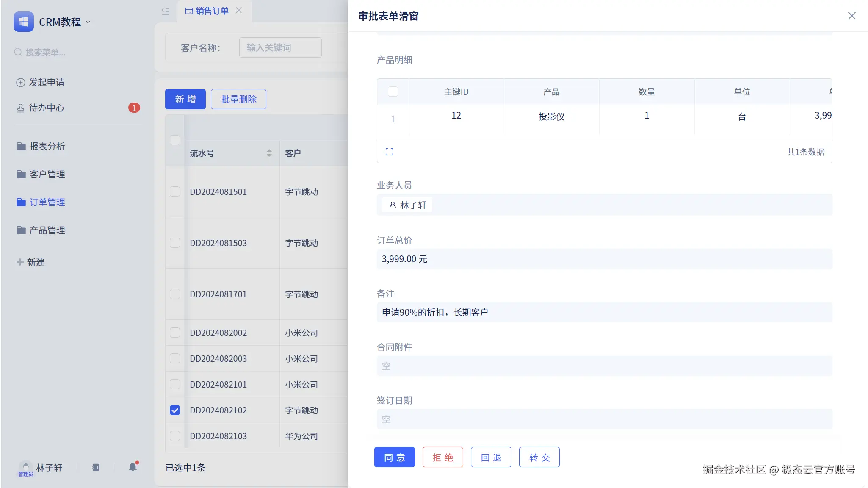
Task: Open 客户管理 menu folder
Action: [x=47, y=175]
